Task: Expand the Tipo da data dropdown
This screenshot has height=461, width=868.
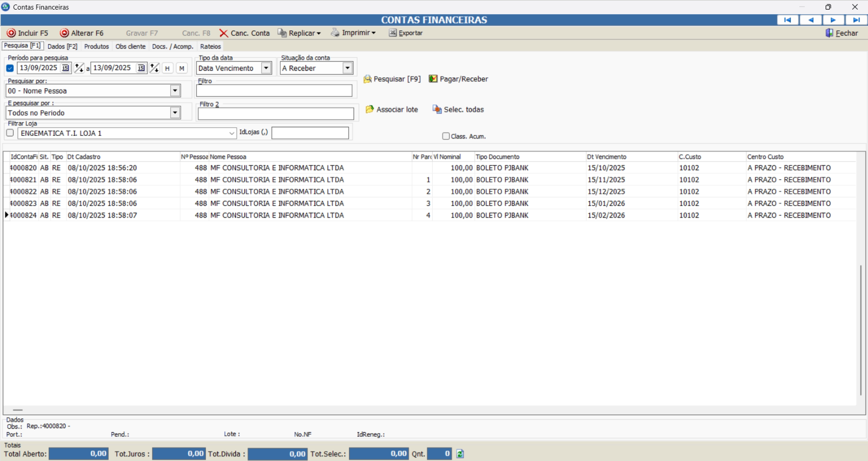Action: 266,68
